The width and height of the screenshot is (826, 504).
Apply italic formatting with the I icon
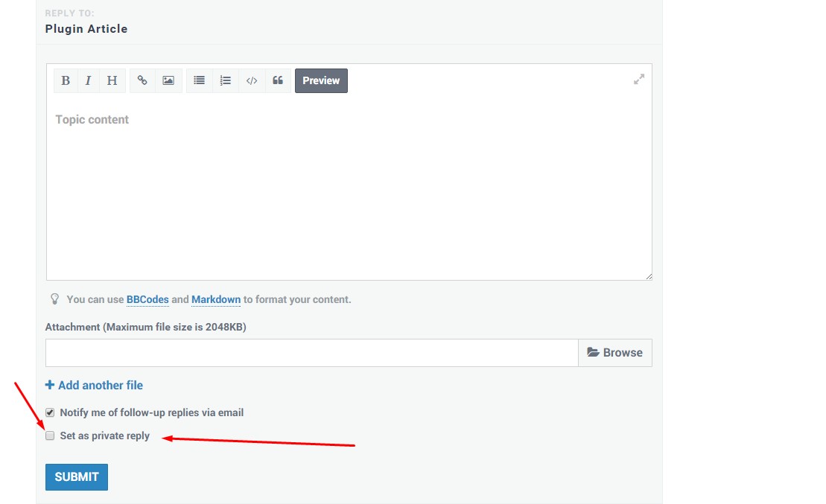coord(88,80)
